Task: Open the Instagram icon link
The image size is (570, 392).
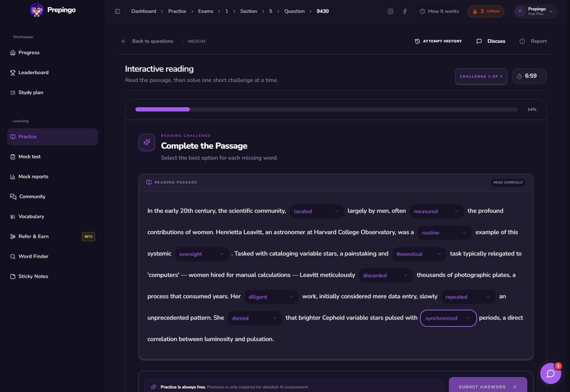Action: pos(390,11)
